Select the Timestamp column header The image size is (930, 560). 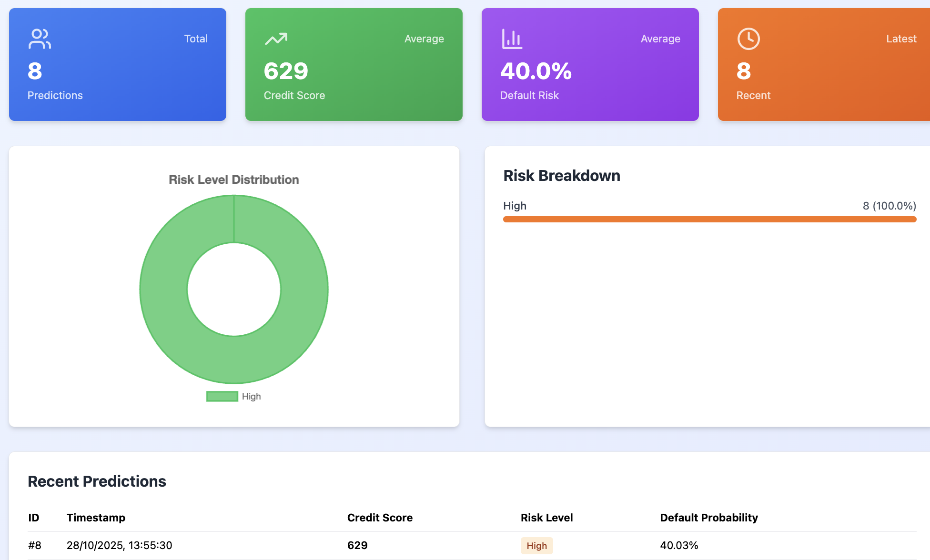tap(96, 518)
